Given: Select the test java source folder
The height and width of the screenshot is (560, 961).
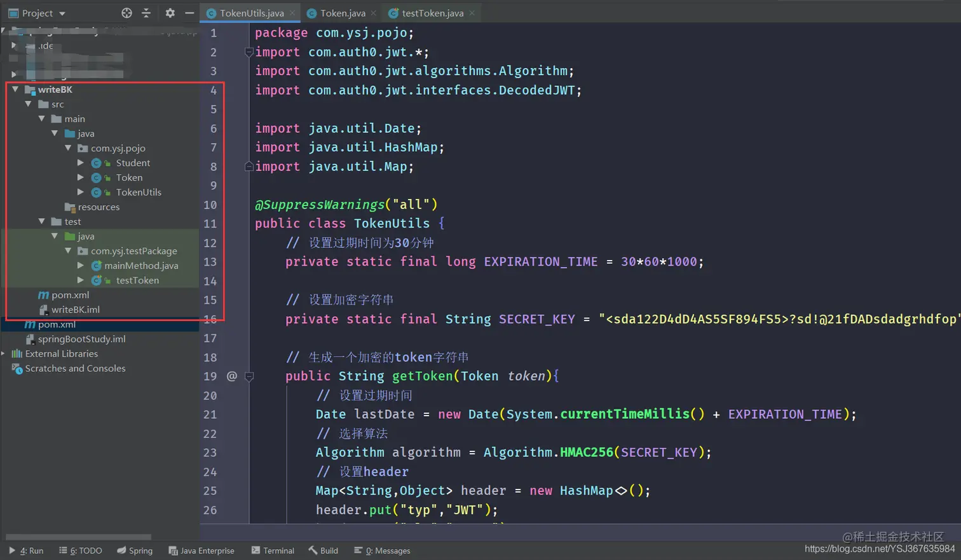Looking at the screenshot, I should [79, 236].
